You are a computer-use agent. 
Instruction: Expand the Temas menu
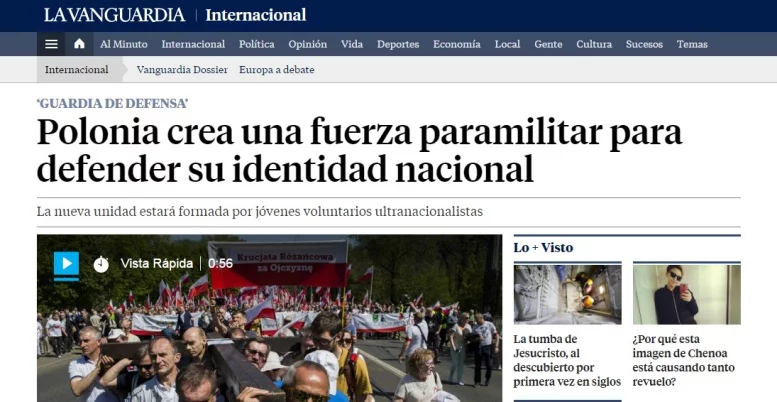(692, 44)
